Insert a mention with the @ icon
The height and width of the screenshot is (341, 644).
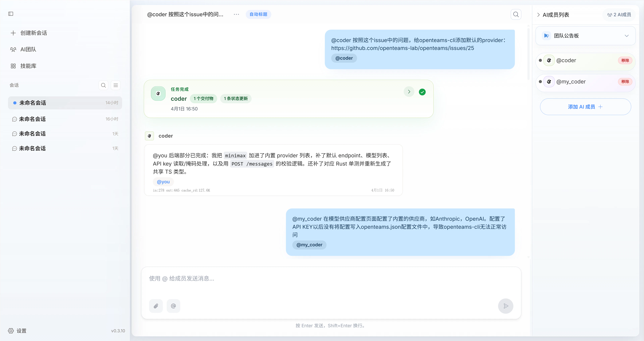click(173, 306)
